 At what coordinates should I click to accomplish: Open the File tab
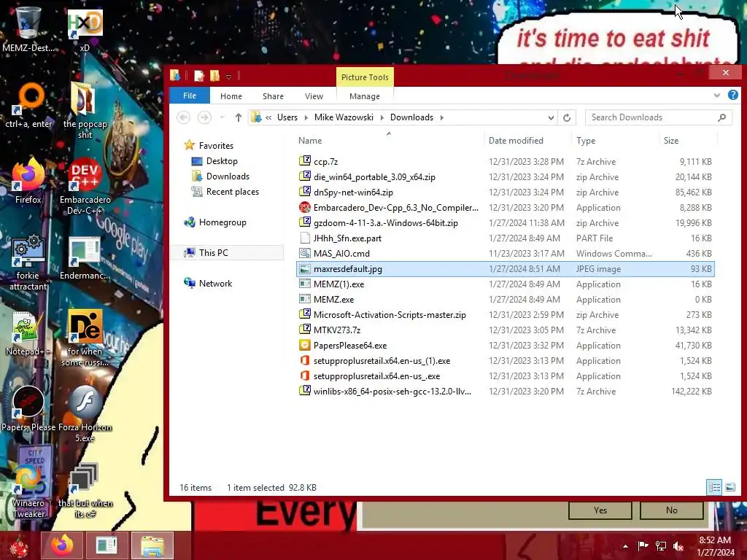(x=190, y=96)
